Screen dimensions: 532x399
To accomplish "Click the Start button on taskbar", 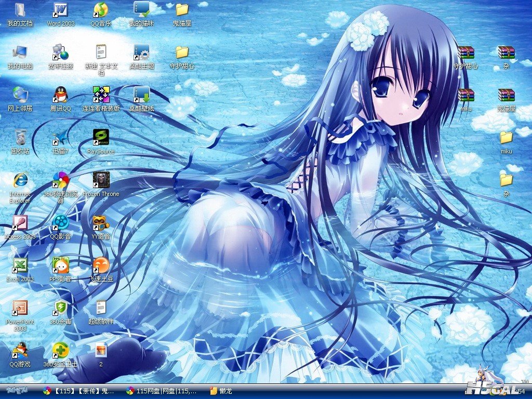I will tap(17, 391).
